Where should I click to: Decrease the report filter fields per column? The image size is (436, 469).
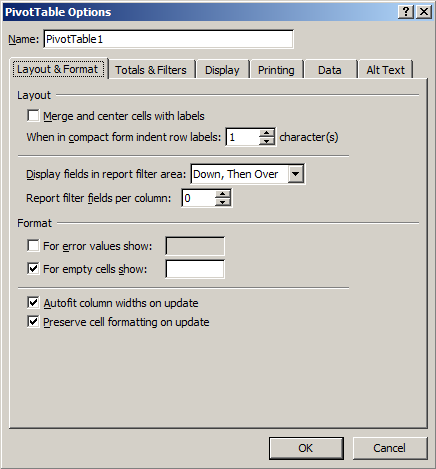223,202
